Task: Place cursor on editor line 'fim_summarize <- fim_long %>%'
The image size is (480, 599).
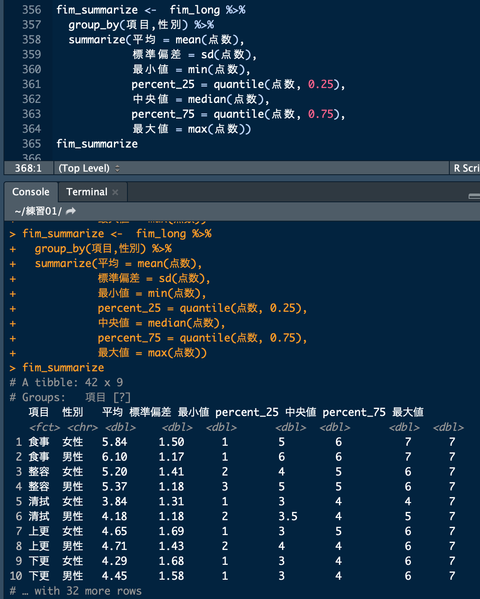Action: [151, 10]
